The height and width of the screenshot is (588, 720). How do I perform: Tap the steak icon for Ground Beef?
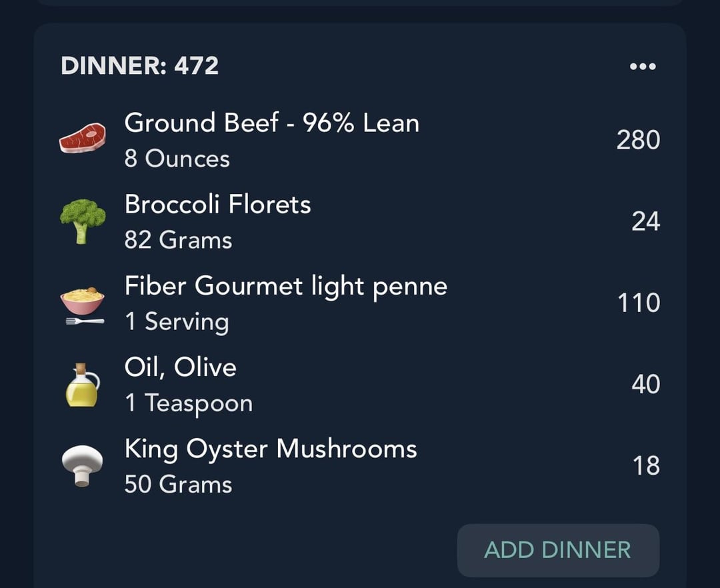tap(83, 138)
